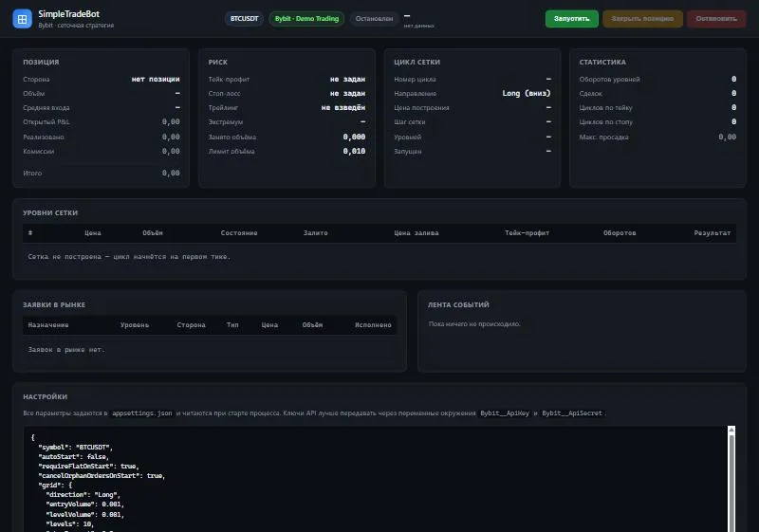The height and width of the screenshot is (532, 759).
Task: Click the Цена column header in grid levels
Action: [92, 232]
